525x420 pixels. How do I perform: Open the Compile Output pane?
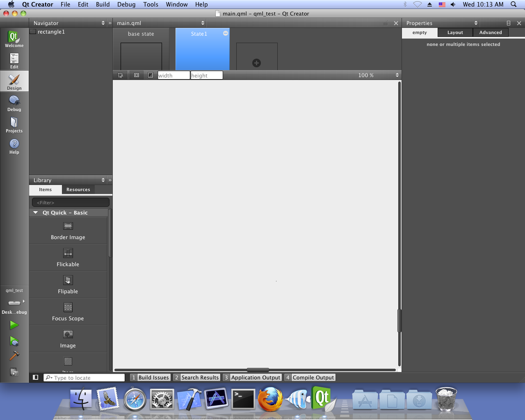click(310, 377)
